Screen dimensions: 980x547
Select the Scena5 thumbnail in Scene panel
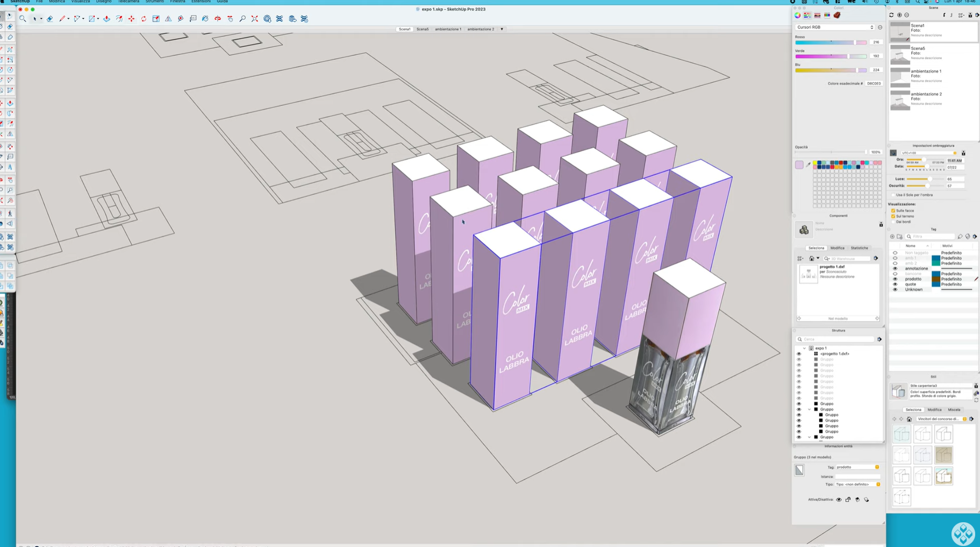click(900, 54)
